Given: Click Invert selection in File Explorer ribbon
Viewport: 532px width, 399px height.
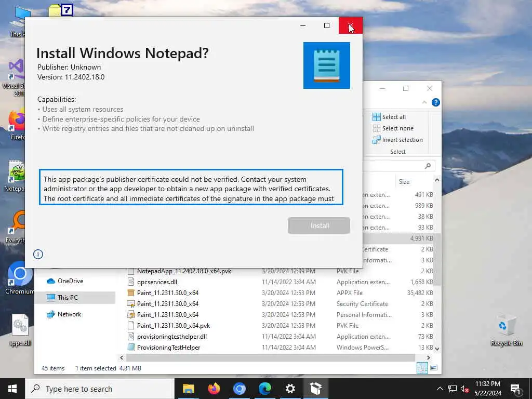Looking at the screenshot, I should [x=397, y=140].
